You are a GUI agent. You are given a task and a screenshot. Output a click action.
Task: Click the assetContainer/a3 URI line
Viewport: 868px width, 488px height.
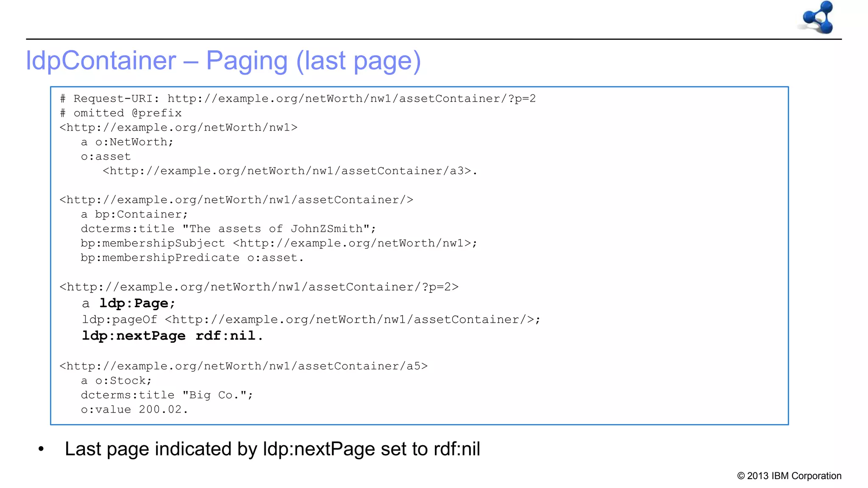[x=290, y=171]
